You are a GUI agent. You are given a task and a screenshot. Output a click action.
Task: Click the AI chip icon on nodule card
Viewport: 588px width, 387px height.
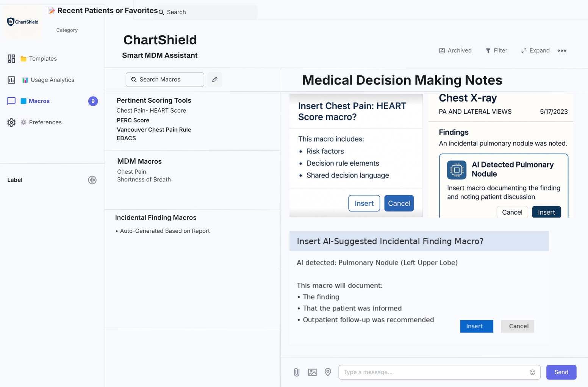click(457, 170)
